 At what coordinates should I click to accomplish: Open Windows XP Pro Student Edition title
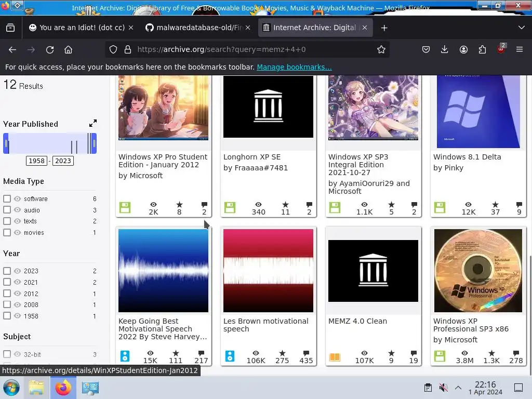(x=163, y=161)
